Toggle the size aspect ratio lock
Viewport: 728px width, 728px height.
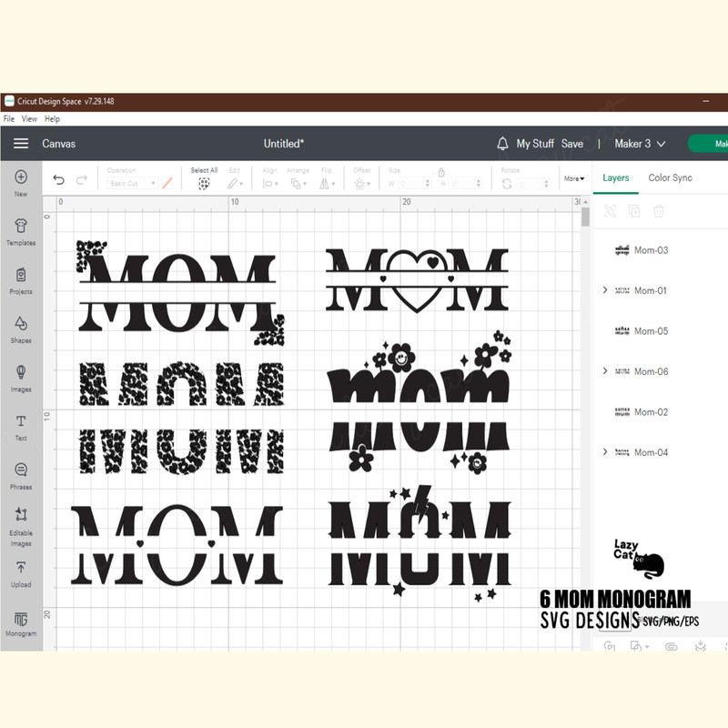(x=441, y=171)
